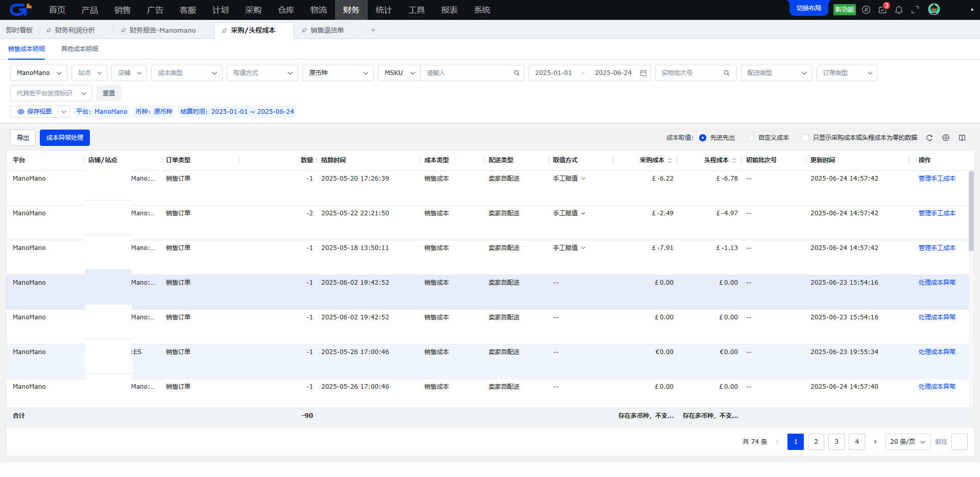Screen dimensions: 980x477
Task: Click the column layout book icon
Action: pyautogui.click(x=962, y=138)
